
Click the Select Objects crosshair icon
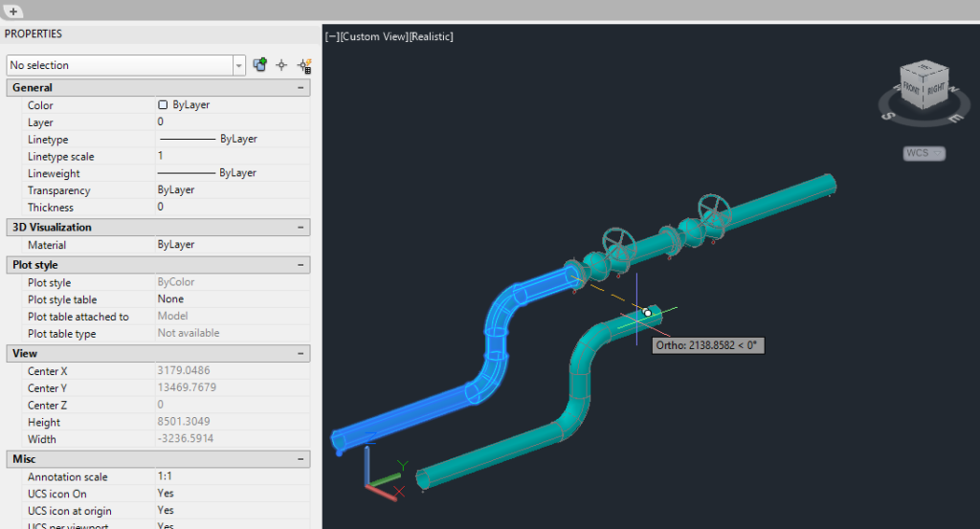pyautogui.click(x=282, y=65)
